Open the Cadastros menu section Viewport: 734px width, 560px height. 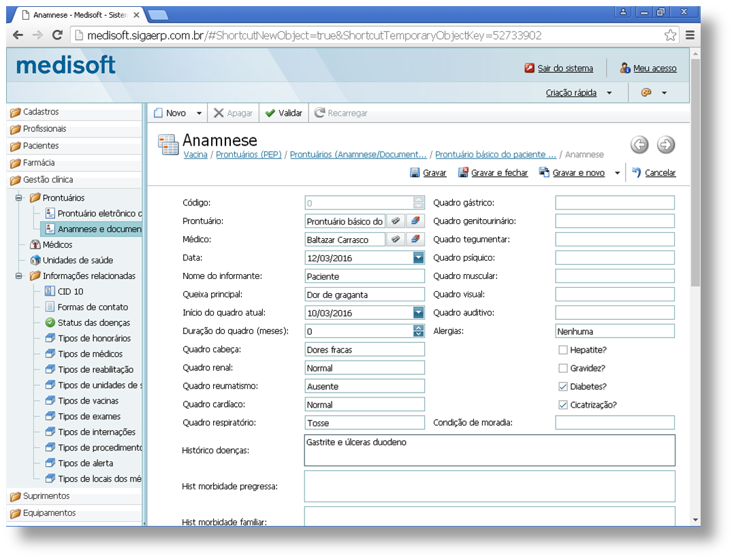[x=75, y=112]
